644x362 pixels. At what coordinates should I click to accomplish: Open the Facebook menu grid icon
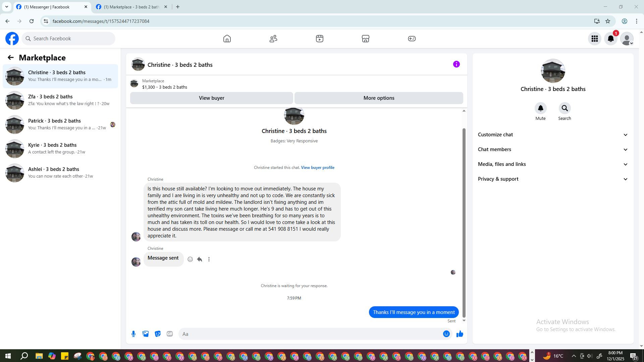click(595, 39)
